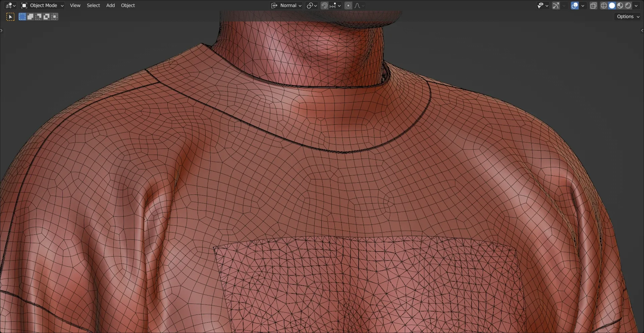The image size is (644, 333).
Task: Toggle viewport overlays visibility
Action: pos(574,5)
